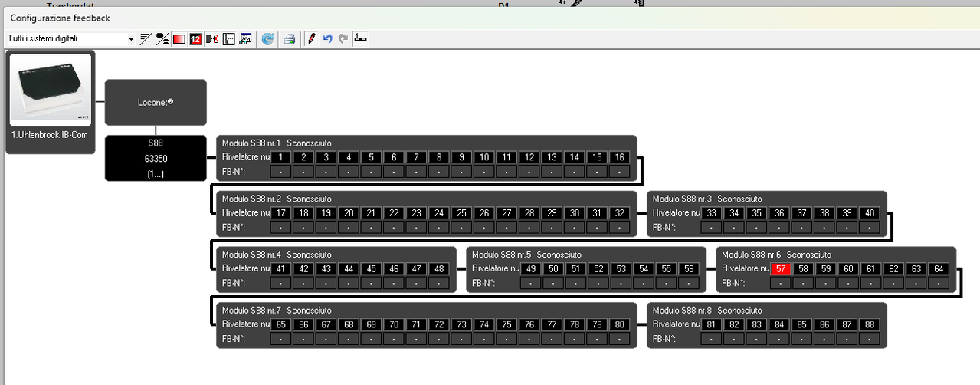
Task: Click the 'Modulo S88 nr.7 Sconosciuto' header
Action: tap(277, 311)
